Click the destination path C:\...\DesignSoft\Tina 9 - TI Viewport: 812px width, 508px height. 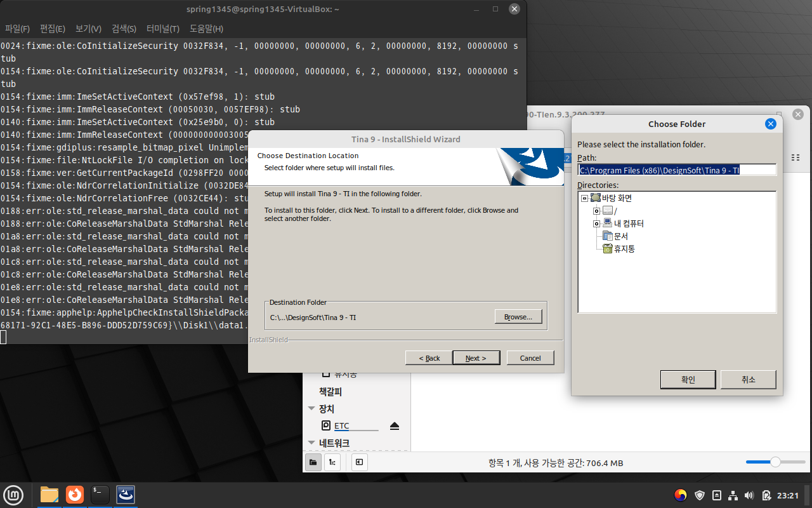[x=313, y=317]
